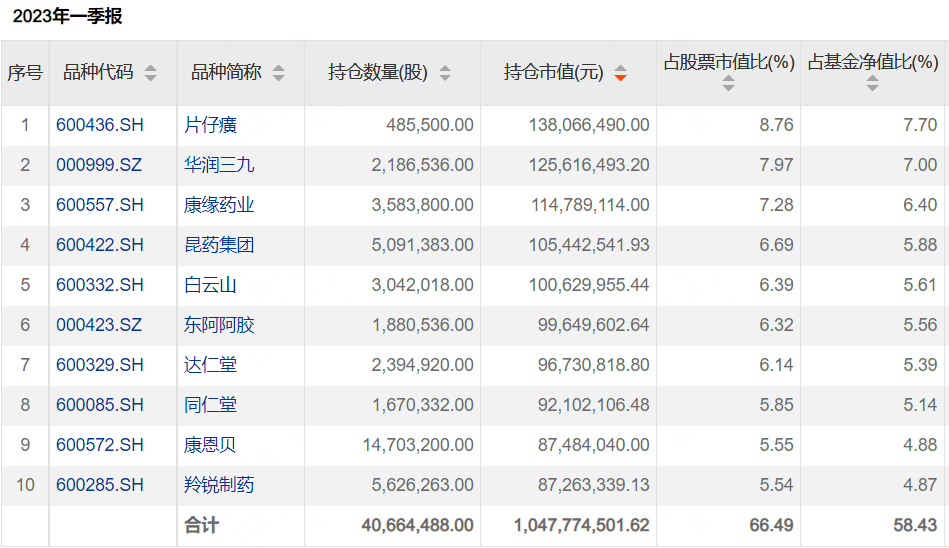Open stock code 000423.SZ link

(x=99, y=325)
